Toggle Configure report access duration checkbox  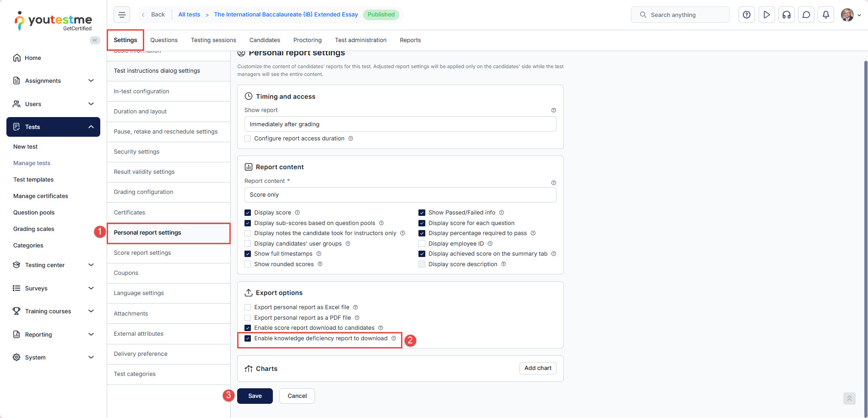(x=248, y=139)
